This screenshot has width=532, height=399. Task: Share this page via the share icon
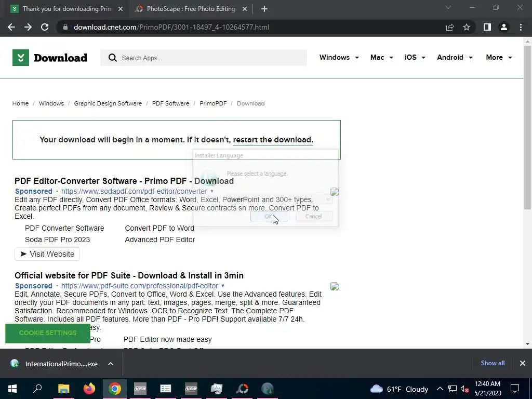pos(450,27)
